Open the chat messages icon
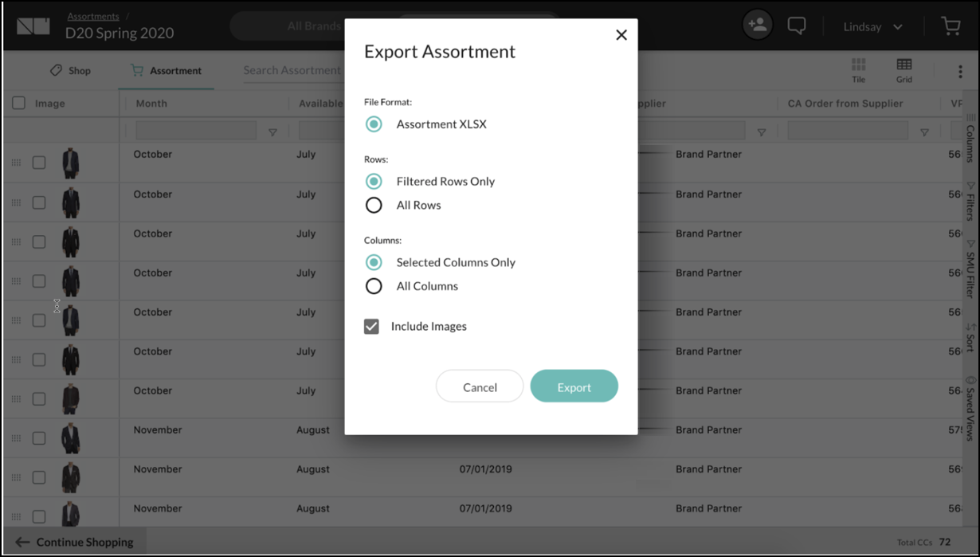980x557 pixels. click(x=796, y=25)
